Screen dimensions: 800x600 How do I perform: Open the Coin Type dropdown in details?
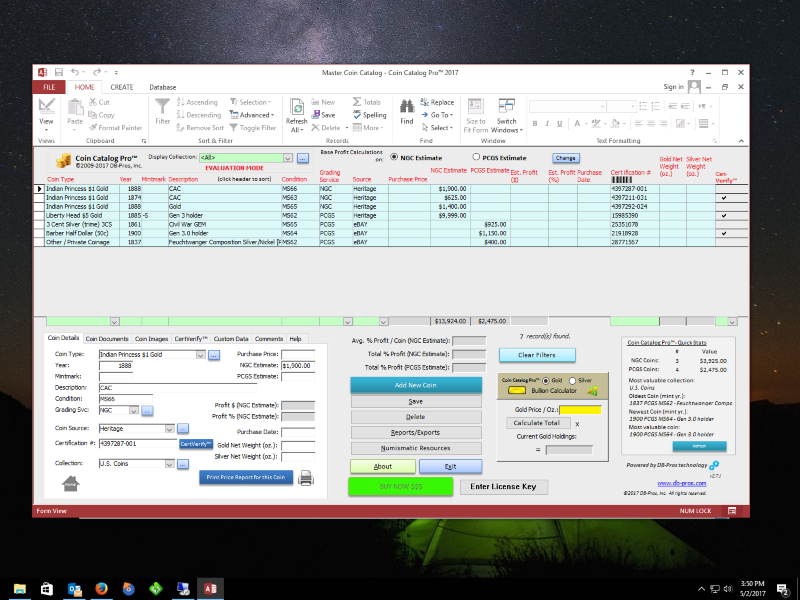point(201,355)
